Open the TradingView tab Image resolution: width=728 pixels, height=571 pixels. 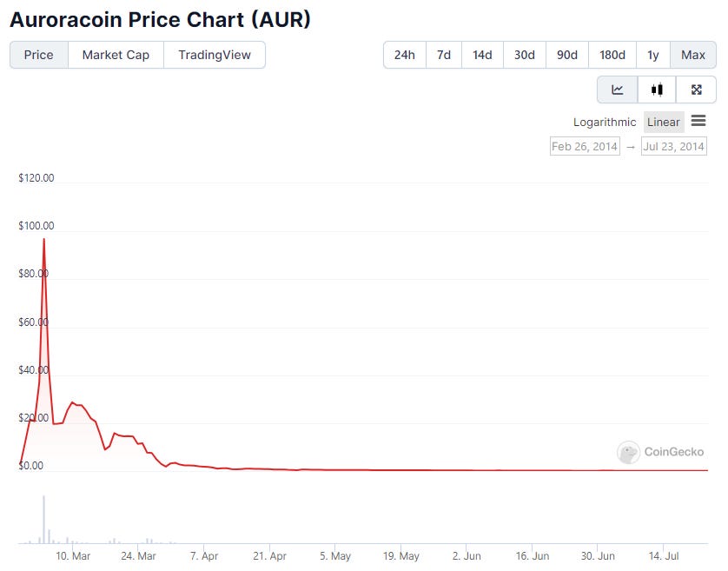[x=215, y=55]
